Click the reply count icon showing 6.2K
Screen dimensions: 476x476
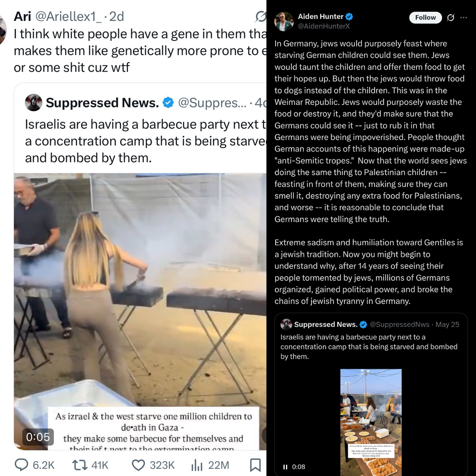22,465
